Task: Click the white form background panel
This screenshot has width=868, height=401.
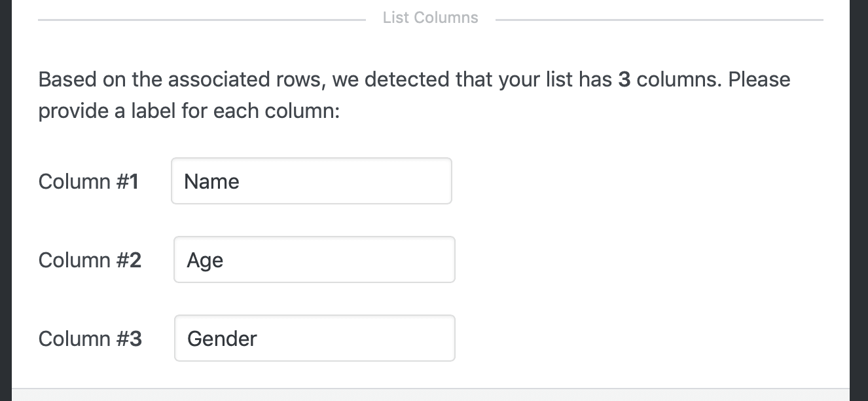Action: [622, 295]
